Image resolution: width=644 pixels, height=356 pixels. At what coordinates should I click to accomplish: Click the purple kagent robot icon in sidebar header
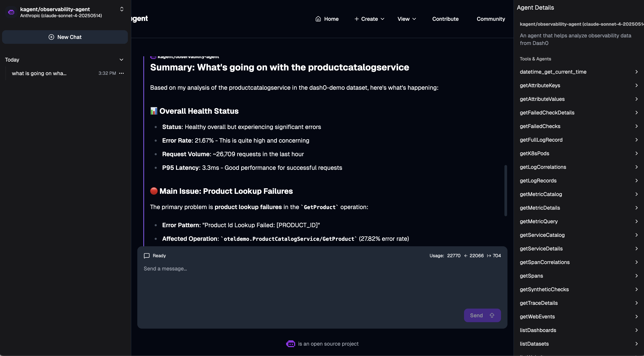11,12
